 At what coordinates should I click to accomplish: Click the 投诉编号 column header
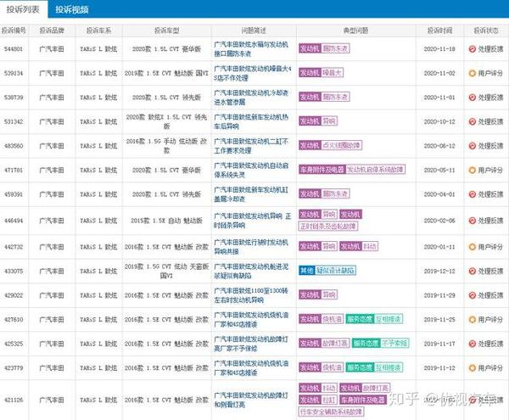pyautogui.click(x=14, y=31)
